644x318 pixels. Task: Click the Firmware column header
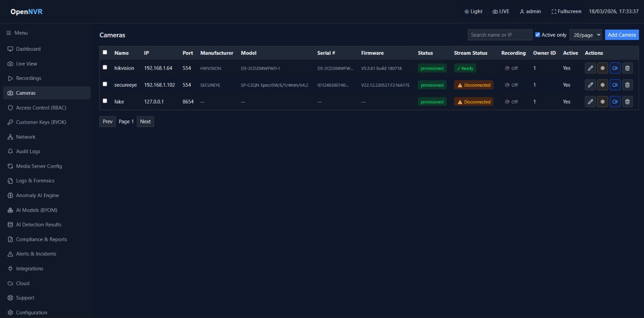[x=372, y=53]
